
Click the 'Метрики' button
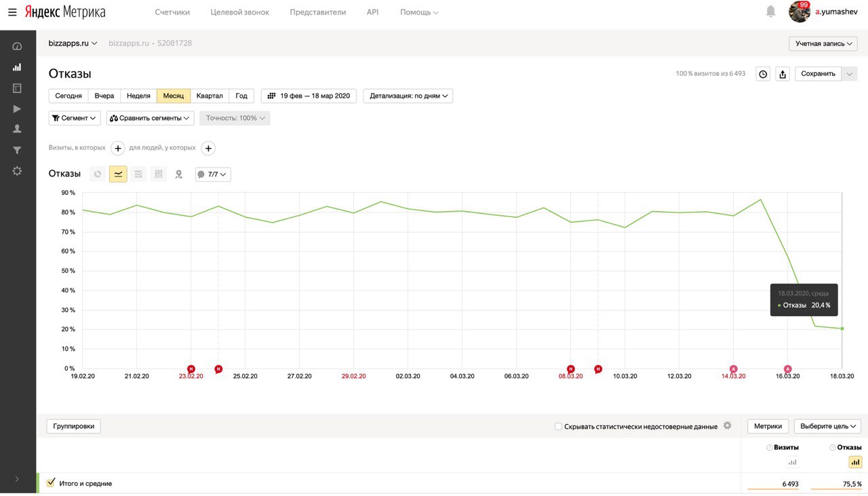pos(768,426)
